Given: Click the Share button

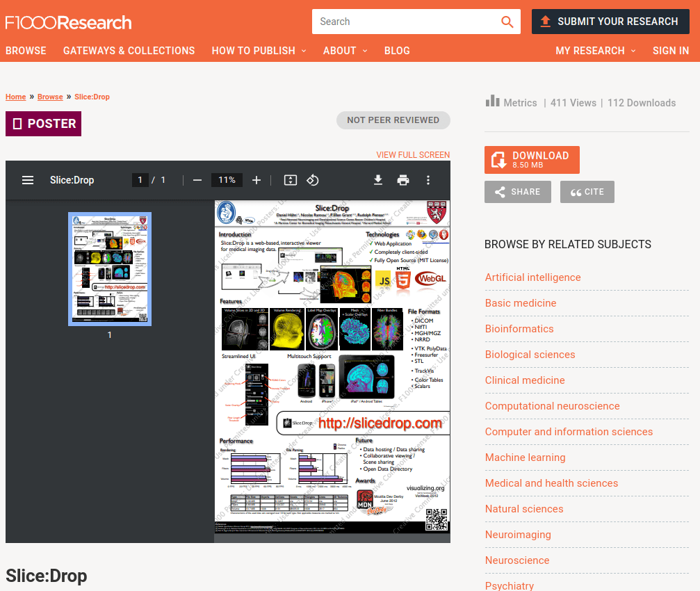Looking at the screenshot, I should (517, 192).
